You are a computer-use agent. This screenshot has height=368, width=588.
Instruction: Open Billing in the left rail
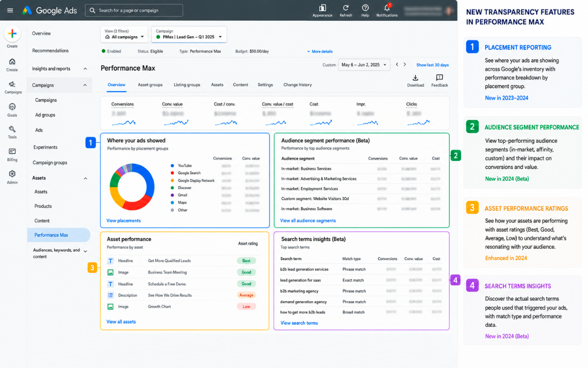pos(12,151)
